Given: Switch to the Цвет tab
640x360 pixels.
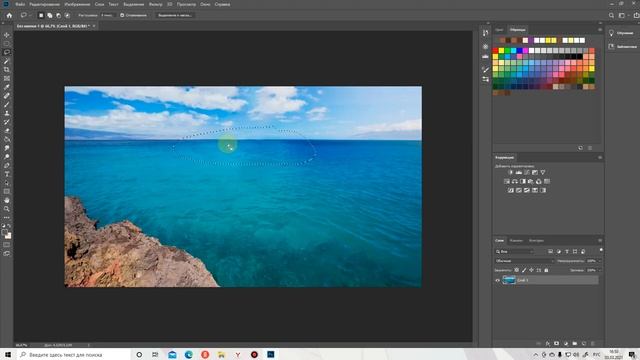Looking at the screenshot, I should [x=499, y=30].
